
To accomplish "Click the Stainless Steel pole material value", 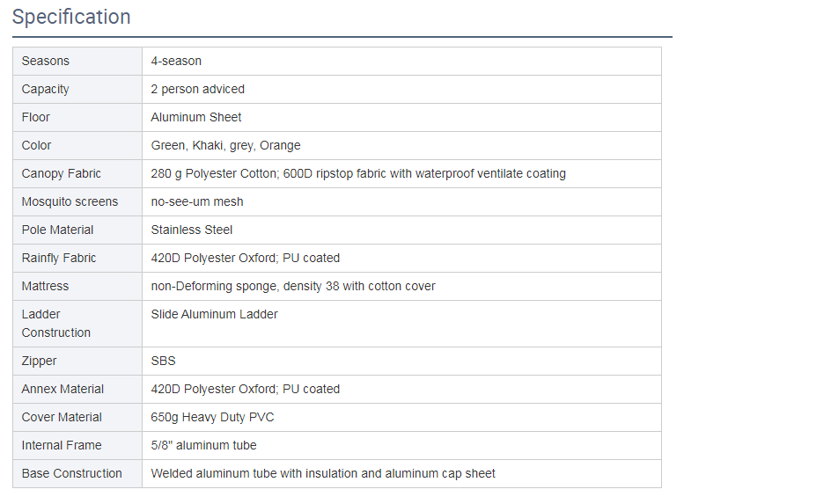I will pos(192,230).
